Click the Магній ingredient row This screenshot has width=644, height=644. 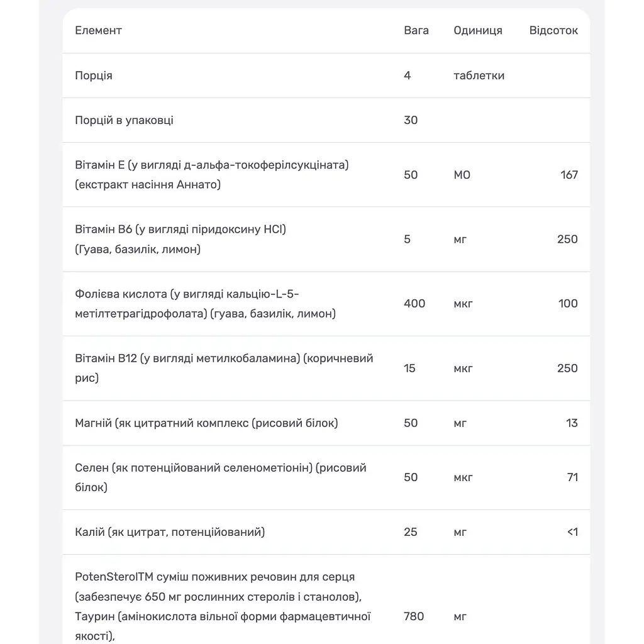pyautogui.click(x=326, y=423)
